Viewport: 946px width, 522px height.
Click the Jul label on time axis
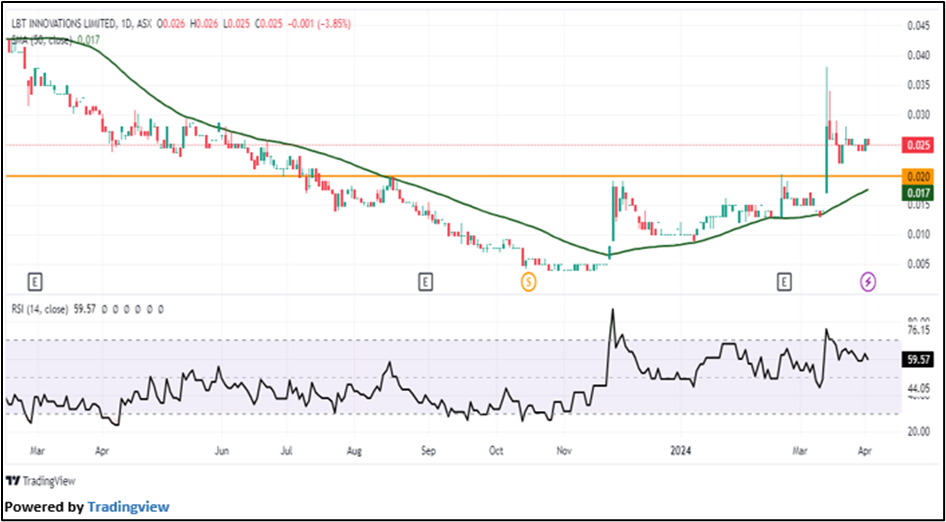click(287, 450)
